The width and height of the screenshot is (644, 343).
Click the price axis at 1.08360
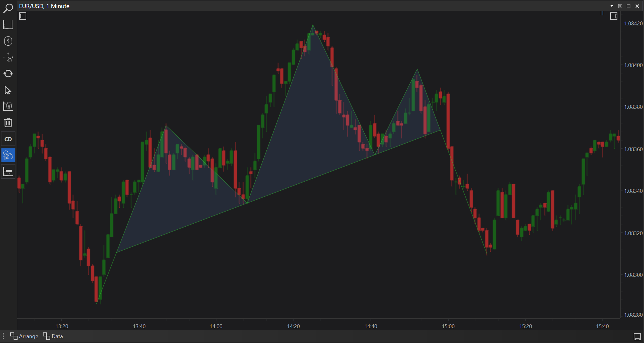pos(633,149)
